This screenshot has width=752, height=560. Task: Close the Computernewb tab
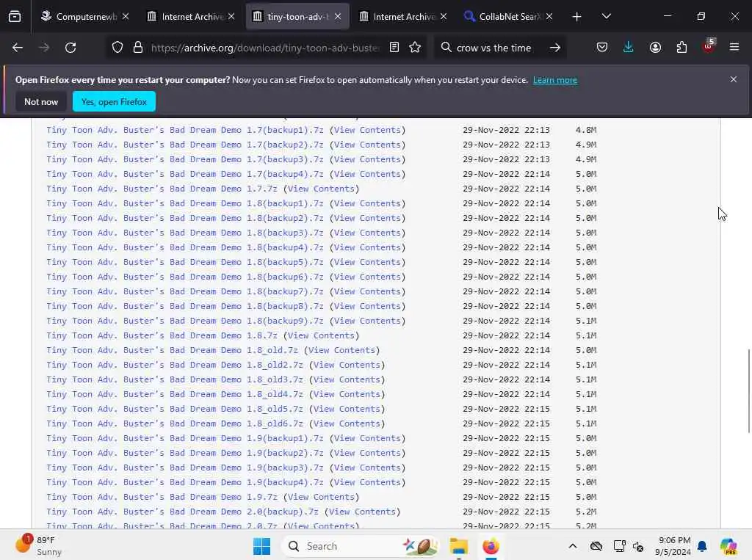[x=126, y=17]
